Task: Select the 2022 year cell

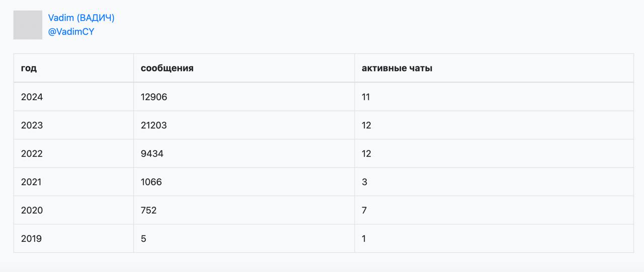Action: (32, 154)
